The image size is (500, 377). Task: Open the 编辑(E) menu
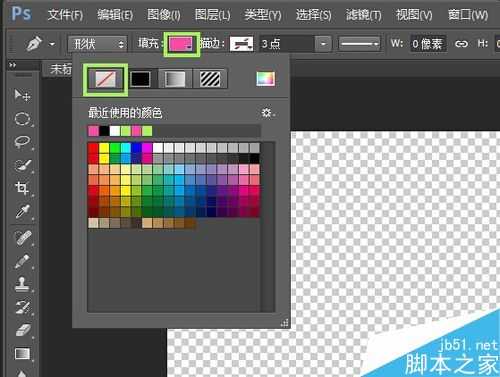[115, 15]
